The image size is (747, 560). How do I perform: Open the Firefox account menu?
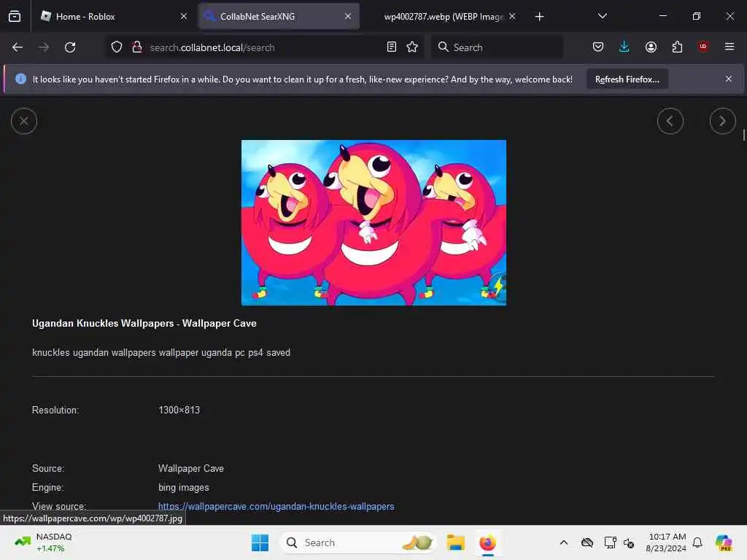(x=651, y=47)
